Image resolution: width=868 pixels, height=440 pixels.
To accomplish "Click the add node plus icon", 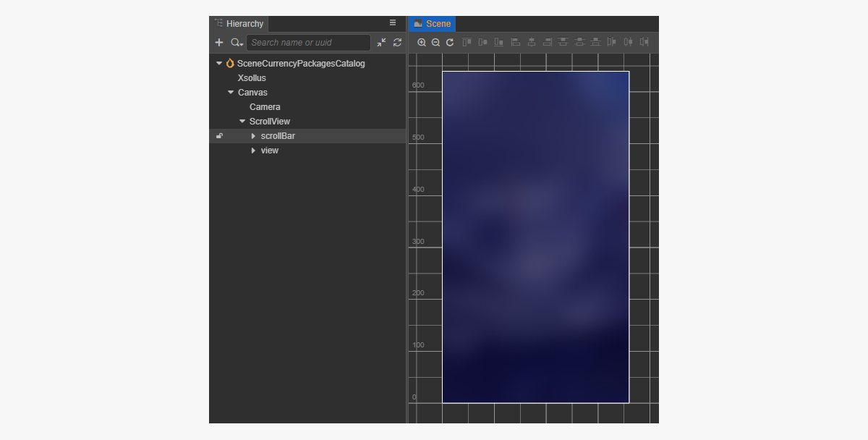I will 219,43.
